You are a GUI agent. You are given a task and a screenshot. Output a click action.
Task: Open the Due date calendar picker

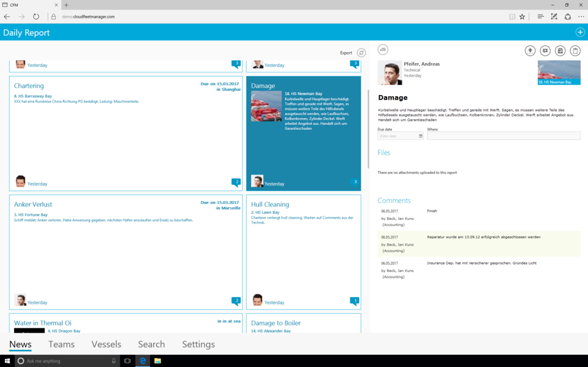coord(421,136)
